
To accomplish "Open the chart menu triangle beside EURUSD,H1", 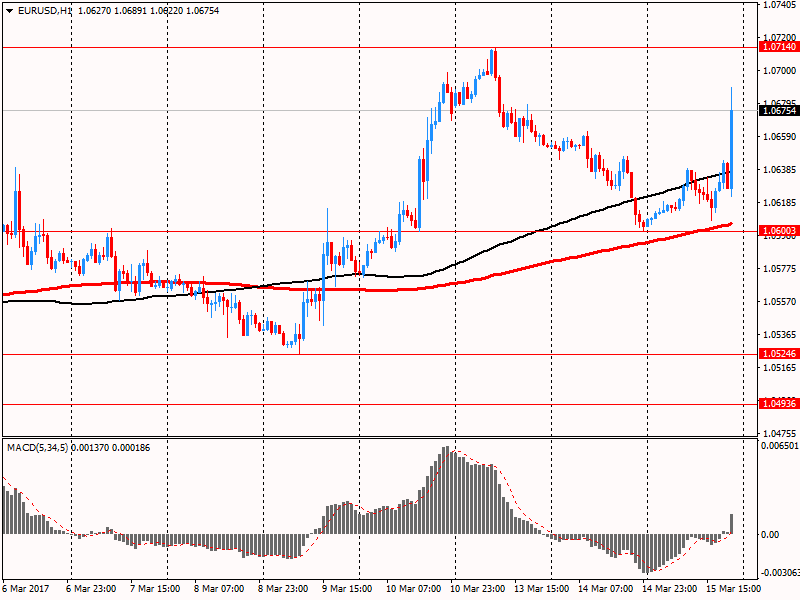I will [9, 11].
